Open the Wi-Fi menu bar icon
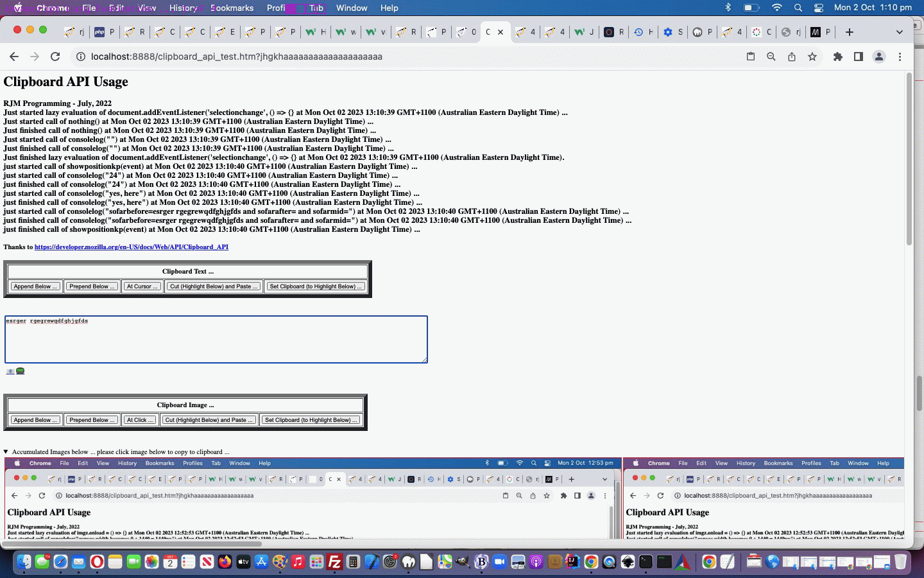Image resolution: width=924 pixels, height=578 pixels. coord(776,8)
